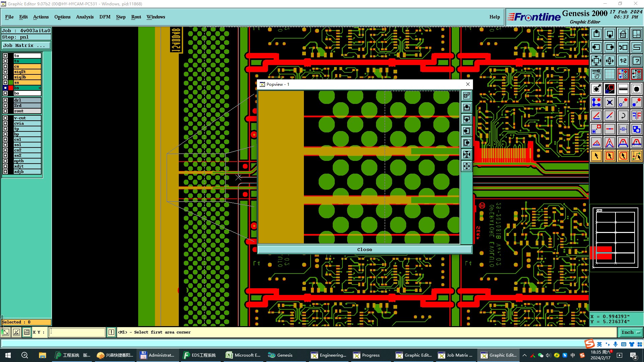Check the rout layer checkbox
The height and width of the screenshot is (362, 644).
click(5, 111)
